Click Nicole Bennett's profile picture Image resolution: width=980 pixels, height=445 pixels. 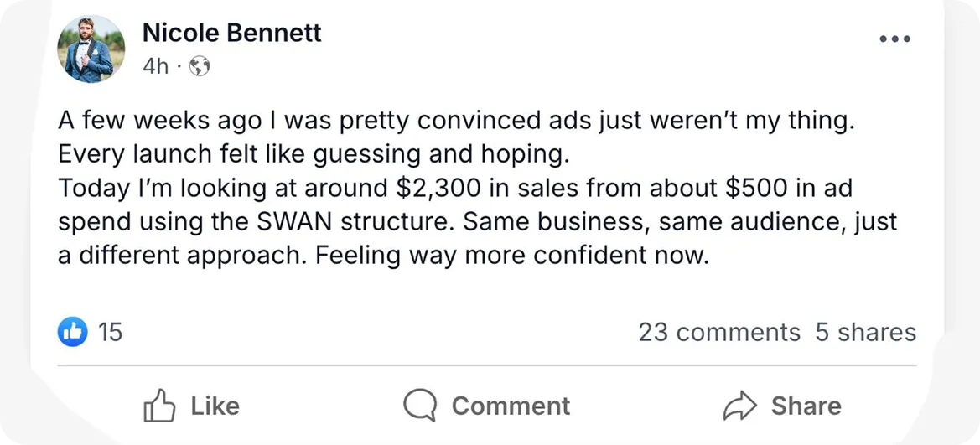[x=91, y=49]
